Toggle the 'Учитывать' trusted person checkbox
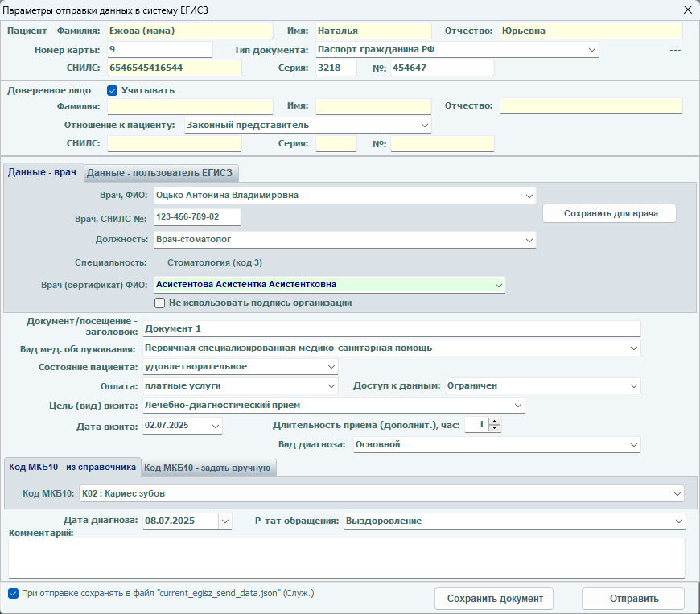Screen dimensions: 700x614 [113, 90]
